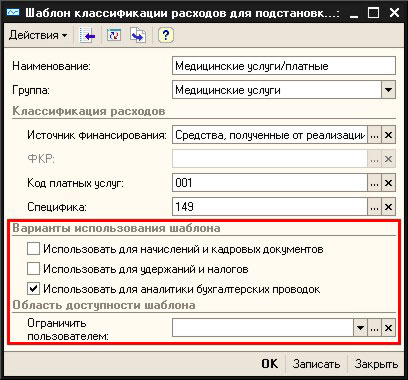
Task: Click the re-read (refresh) toolbar icon
Action: (x=113, y=35)
